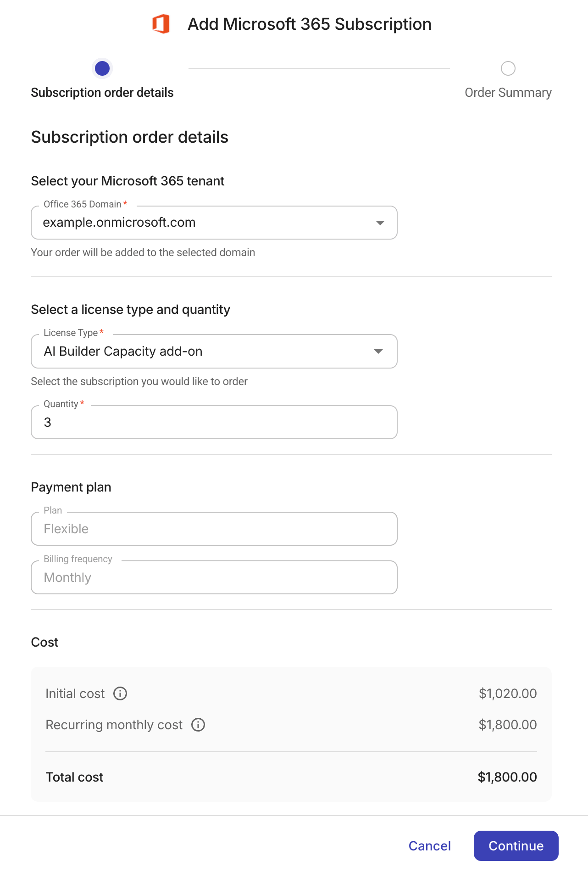
Task: Open the License Type dropdown
Action: click(x=214, y=352)
